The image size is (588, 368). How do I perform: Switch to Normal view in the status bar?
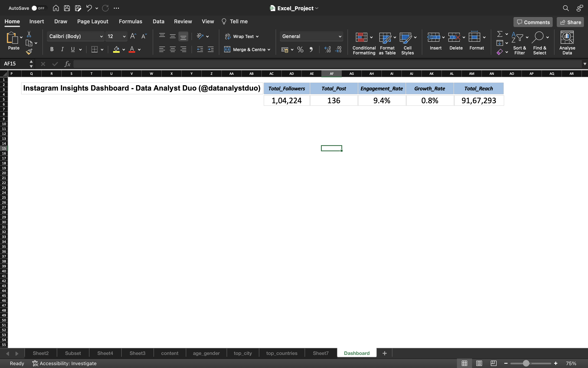(x=464, y=363)
